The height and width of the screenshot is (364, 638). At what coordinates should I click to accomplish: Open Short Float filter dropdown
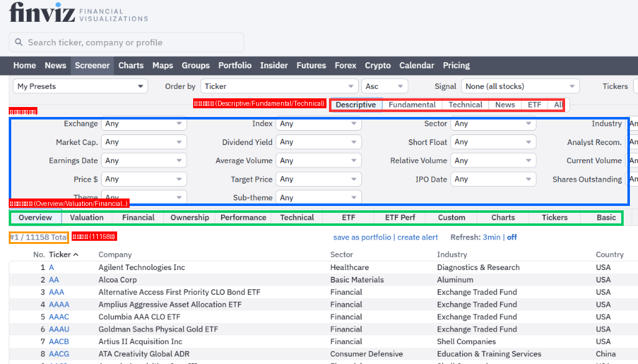click(x=493, y=142)
